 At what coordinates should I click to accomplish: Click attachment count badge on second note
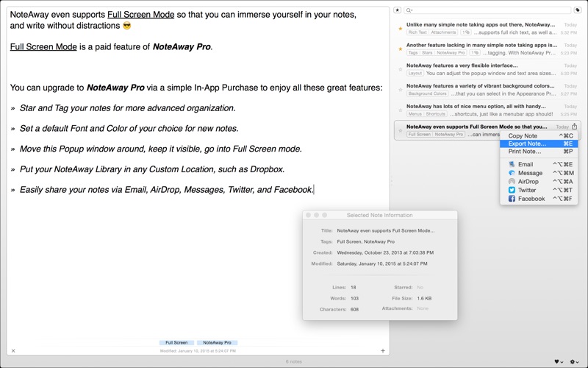(475, 52)
